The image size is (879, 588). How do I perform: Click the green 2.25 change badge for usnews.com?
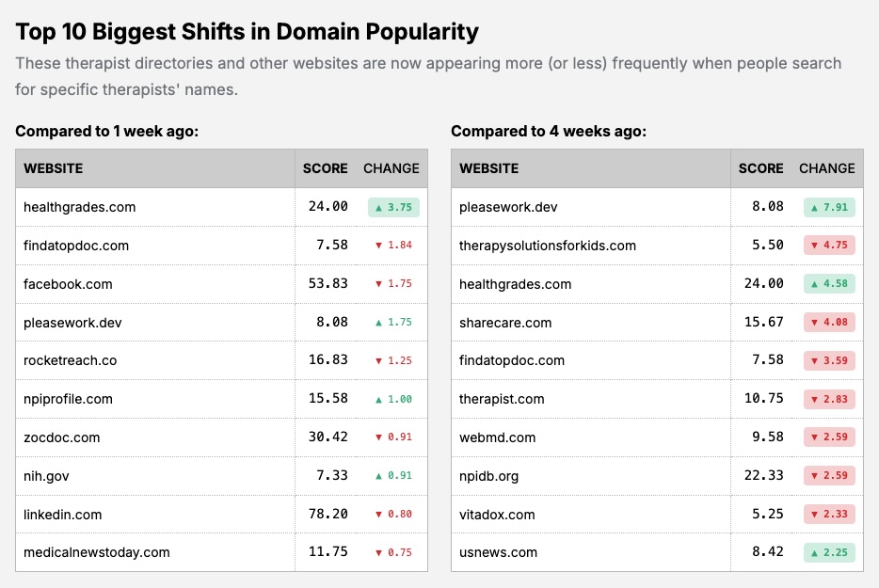tap(829, 552)
